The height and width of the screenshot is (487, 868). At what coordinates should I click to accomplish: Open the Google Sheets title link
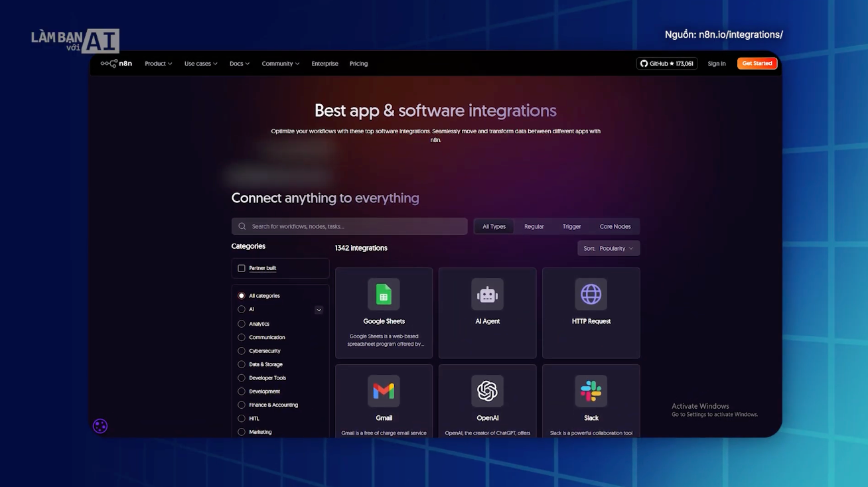(384, 321)
